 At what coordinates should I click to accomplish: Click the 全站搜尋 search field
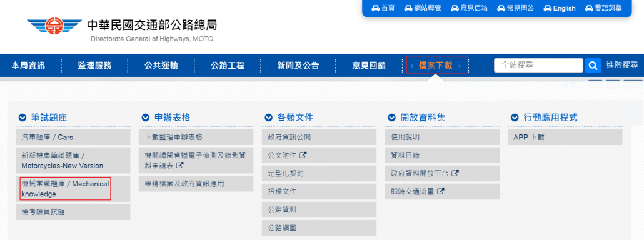(538, 65)
